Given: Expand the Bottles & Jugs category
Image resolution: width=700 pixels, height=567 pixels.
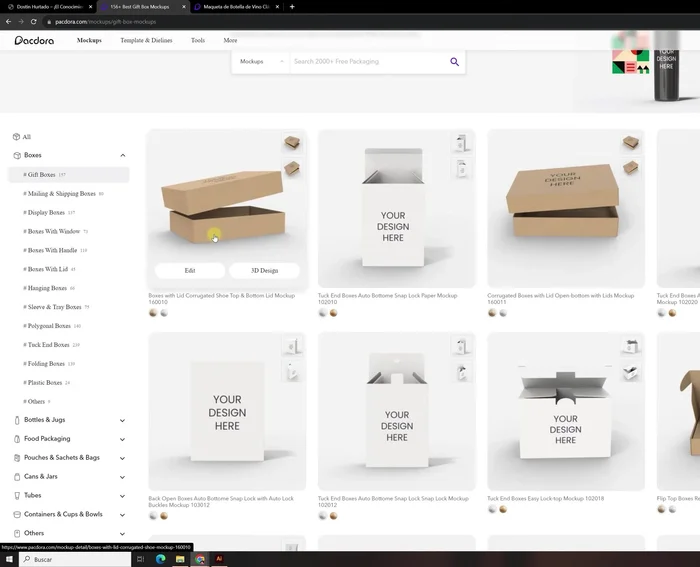Looking at the screenshot, I should tap(122, 421).
